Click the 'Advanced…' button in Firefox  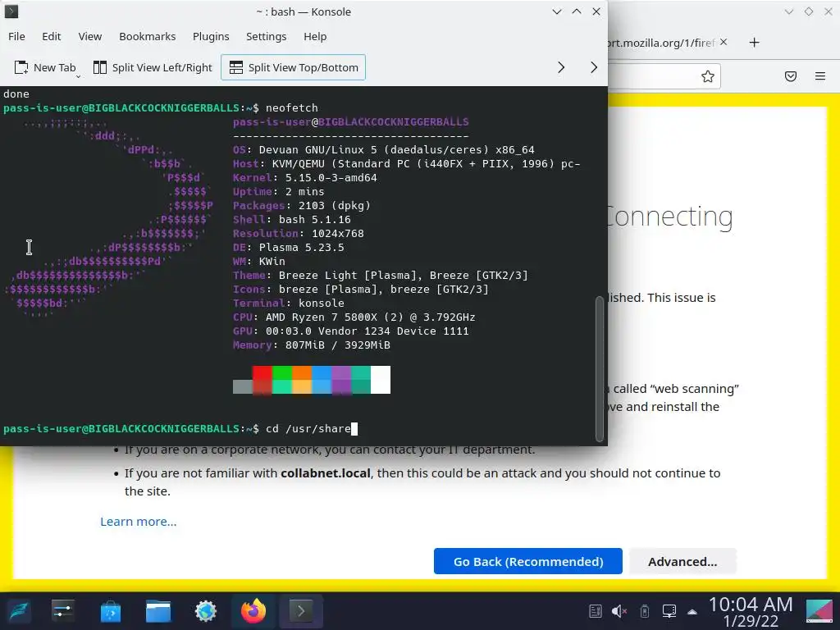point(682,561)
